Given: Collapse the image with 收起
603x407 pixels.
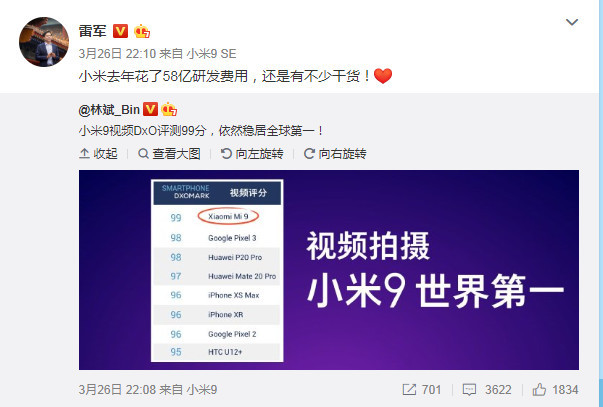Looking at the screenshot, I should pyautogui.click(x=98, y=154).
